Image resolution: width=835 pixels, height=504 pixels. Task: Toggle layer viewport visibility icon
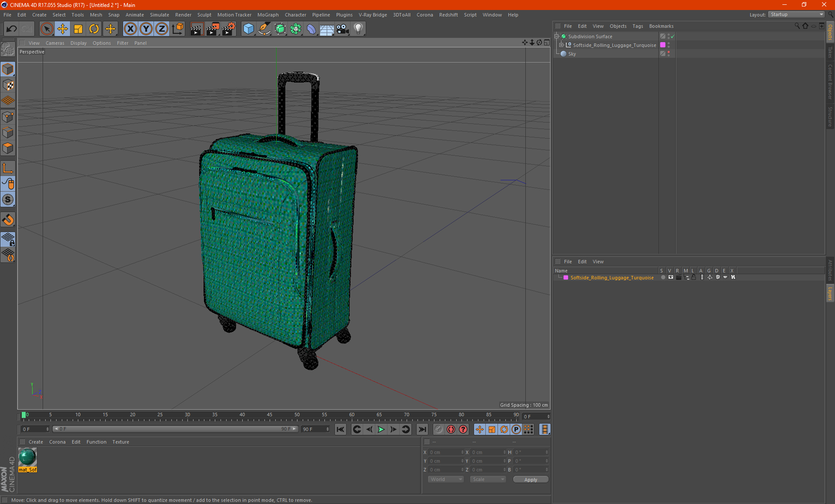671,277
